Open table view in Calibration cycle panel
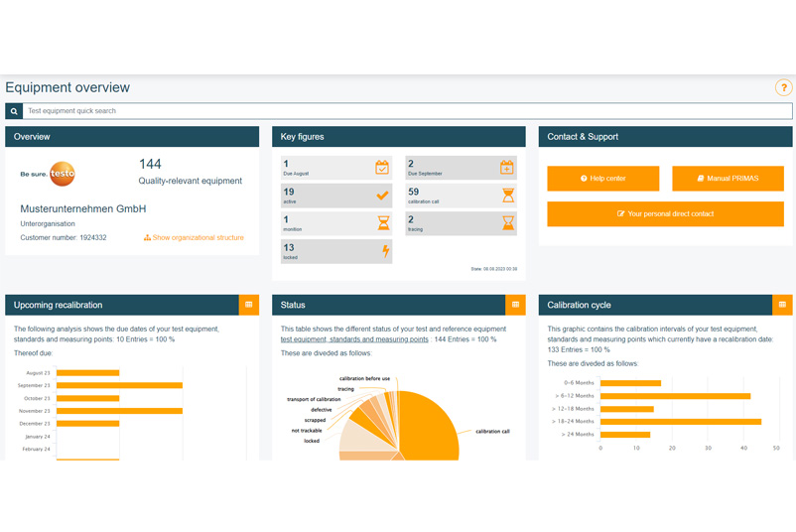The image size is (796, 532). (x=782, y=305)
